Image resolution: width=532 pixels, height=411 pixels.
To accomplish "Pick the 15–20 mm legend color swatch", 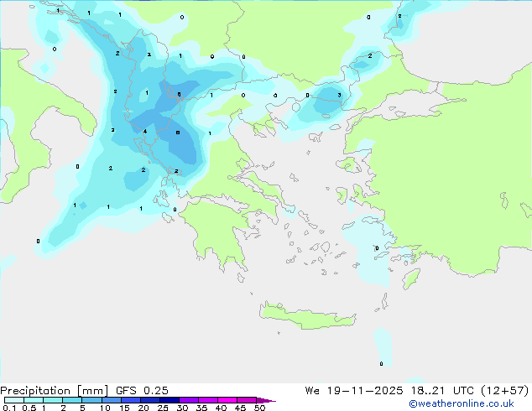I will pos(131,400).
